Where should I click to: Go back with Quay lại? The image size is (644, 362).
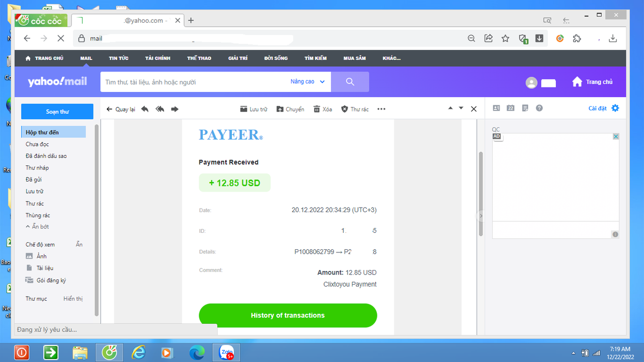point(121,109)
